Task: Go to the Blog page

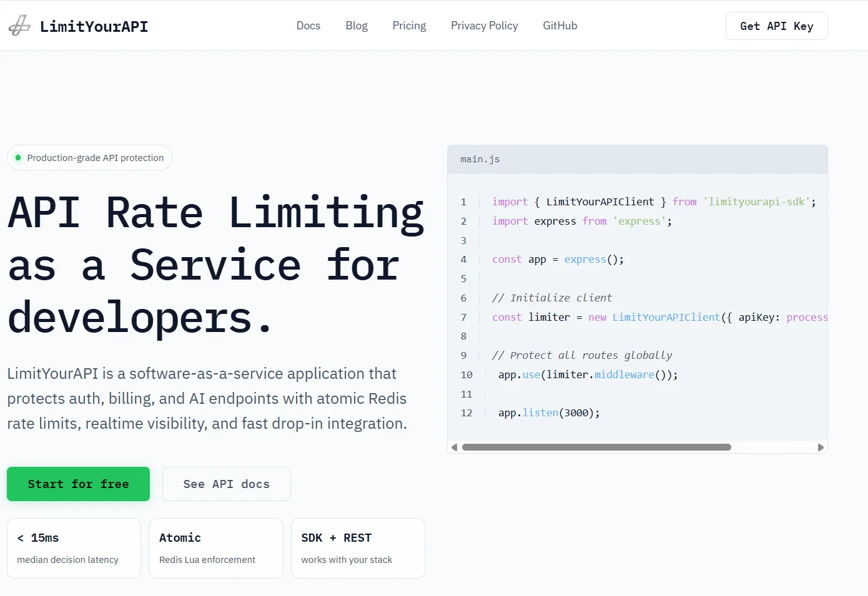Action: pos(357,26)
